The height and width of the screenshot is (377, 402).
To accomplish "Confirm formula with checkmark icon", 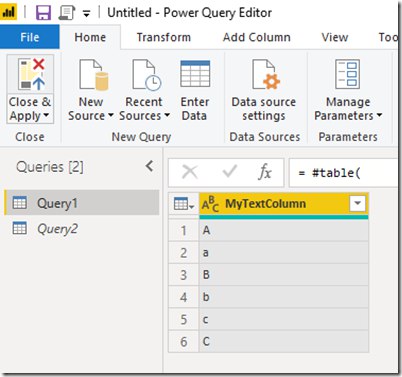I will click(229, 172).
